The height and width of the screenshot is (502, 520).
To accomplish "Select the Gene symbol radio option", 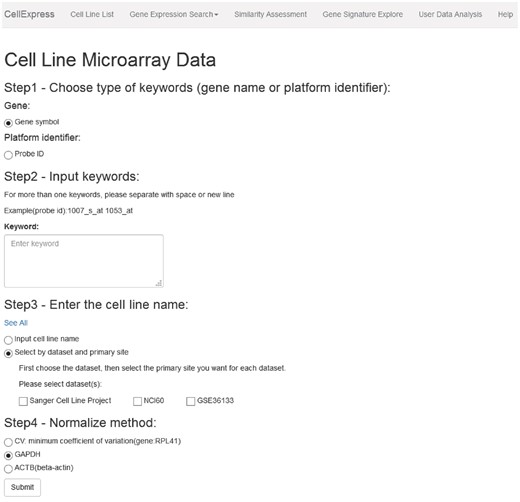I will (x=8, y=123).
